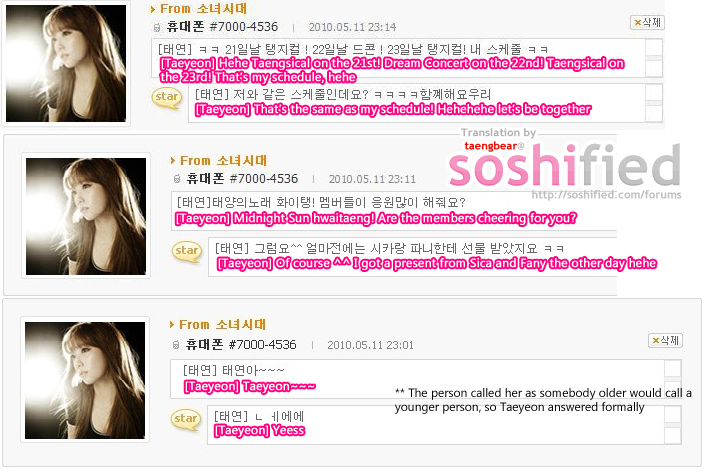Click the Taengsical schedule message box
The width and height of the screenshot is (705, 474).
tap(399, 58)
